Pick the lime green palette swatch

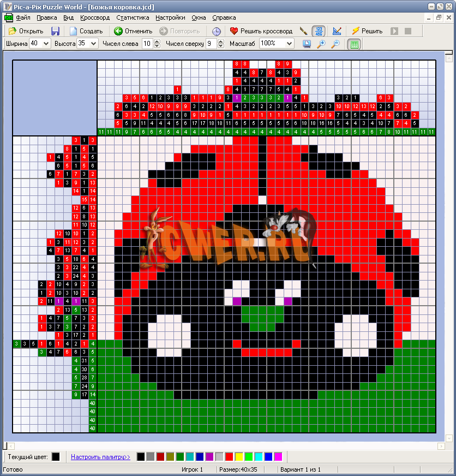tap(249, 457)
